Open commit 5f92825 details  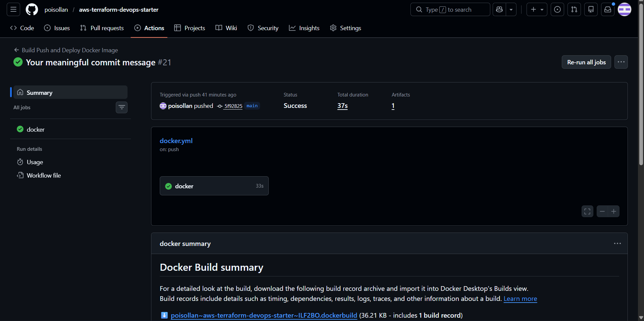coord(233,106)
